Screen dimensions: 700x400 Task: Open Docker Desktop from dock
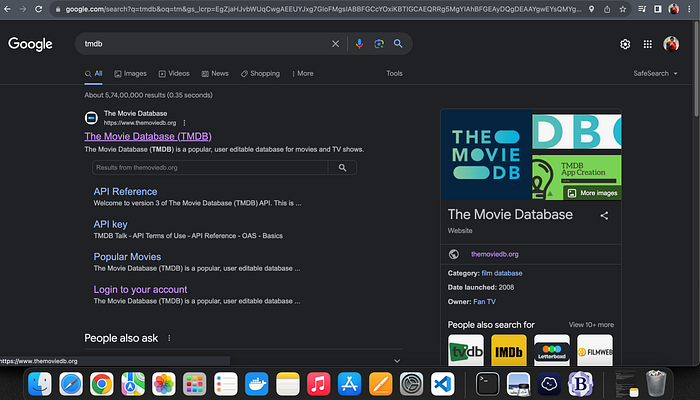point(257,384)
